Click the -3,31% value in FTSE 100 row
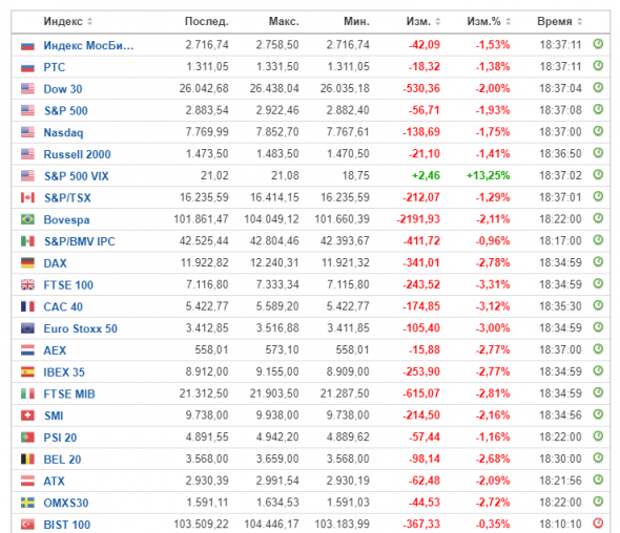Screen dimensions: 620x533 pos(493,284)
